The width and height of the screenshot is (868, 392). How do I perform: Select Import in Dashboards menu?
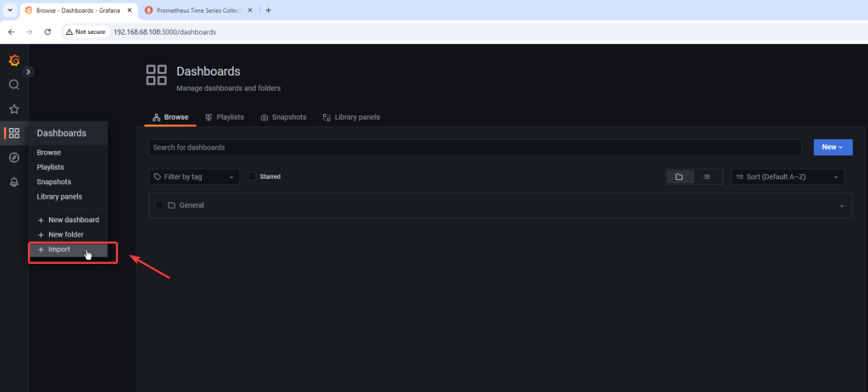[59, 249]
